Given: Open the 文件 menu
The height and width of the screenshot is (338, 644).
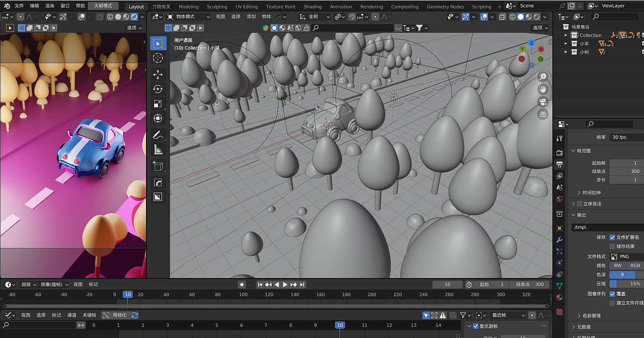Looking at the screenshot, I should (x=19, y=6).
